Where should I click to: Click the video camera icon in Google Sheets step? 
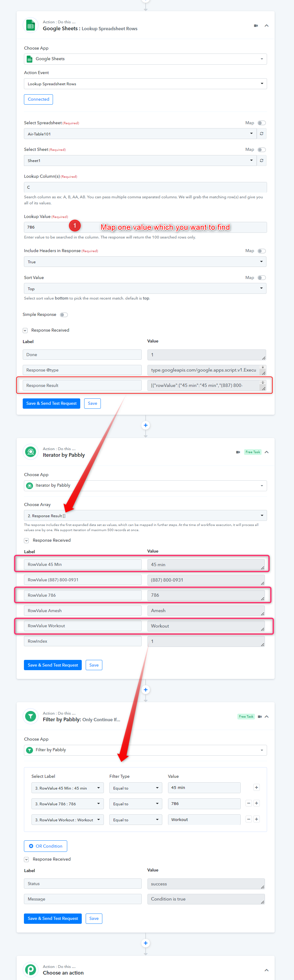pos(256,25)
